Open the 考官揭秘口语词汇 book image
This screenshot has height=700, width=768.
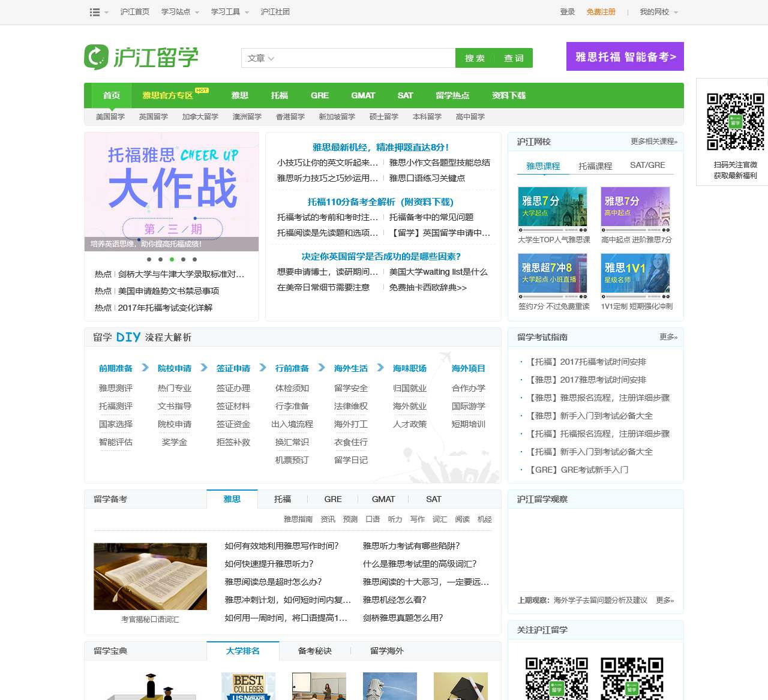150,576
